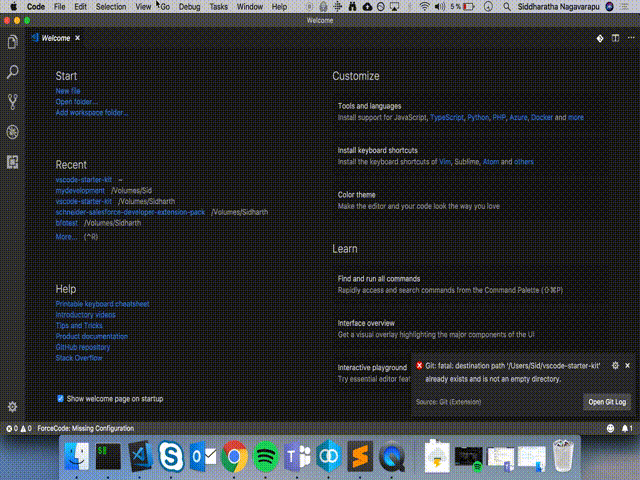Click ForceCode: Missing Configuration status entry
The image size is (640, 480).
85,428
